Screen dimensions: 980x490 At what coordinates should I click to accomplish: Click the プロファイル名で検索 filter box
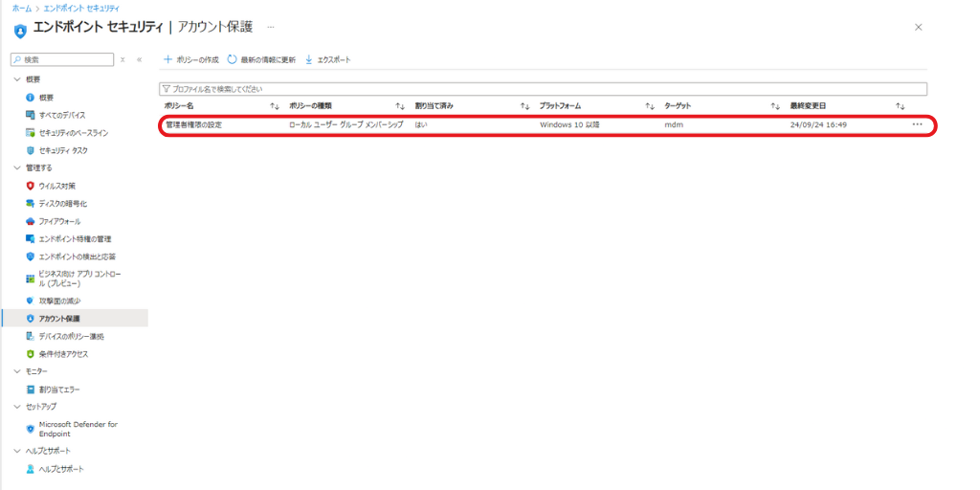[x=544, y=89]
